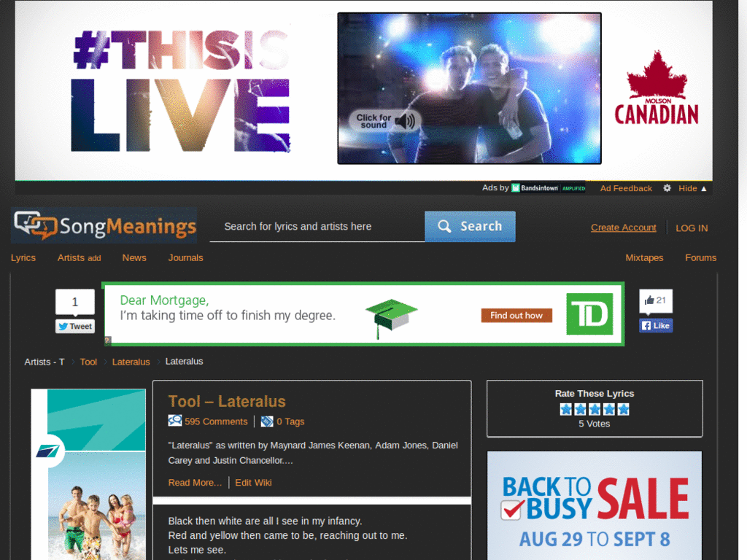Click the comments speech bubble icon
The height and width of the screenshot is (560, 747).
(175, 421)
